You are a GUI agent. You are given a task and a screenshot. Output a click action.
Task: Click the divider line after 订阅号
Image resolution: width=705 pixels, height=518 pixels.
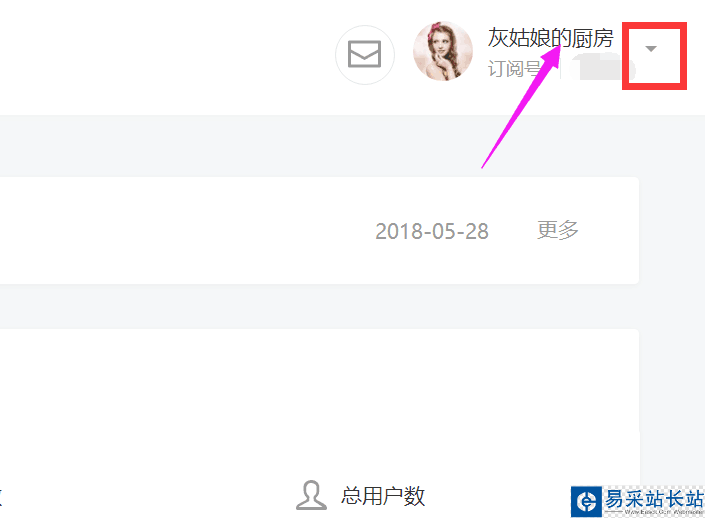pyautogui.click(x=560, y=69)
